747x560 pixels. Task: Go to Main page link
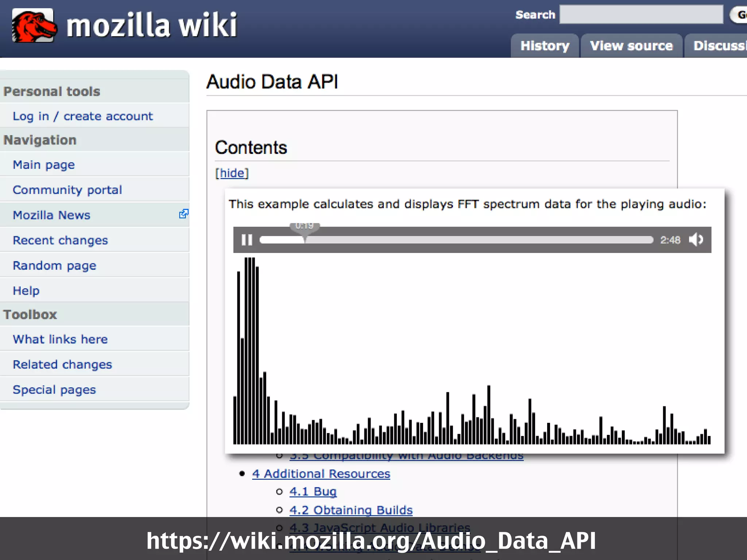click(x=44, y=165)
